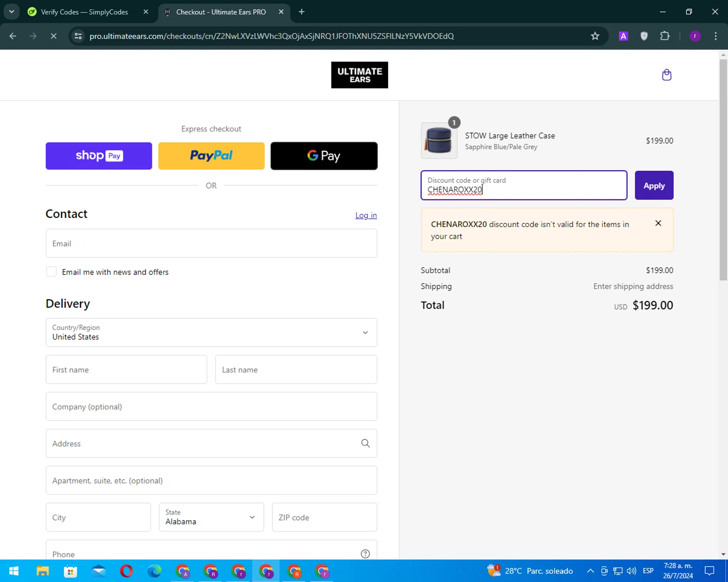Click the phone field help question icon
This screenshot has height=582, width=728.
[x=365, y=554]
